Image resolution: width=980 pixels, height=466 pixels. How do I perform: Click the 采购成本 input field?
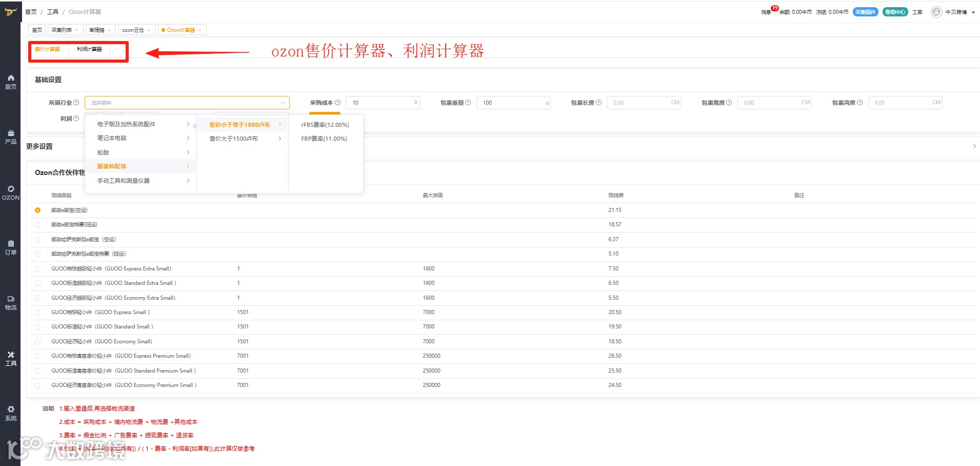click(383, 103)
